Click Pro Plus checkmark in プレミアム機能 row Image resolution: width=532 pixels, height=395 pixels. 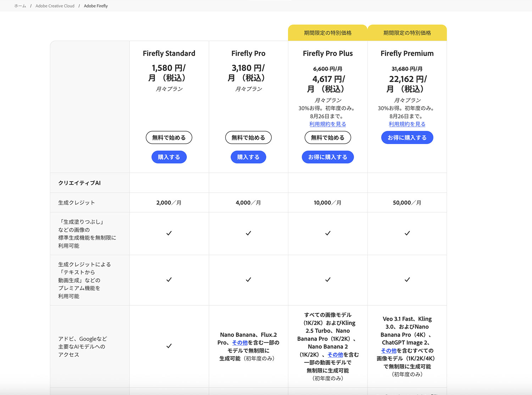pyautogui.click(x=328, y=280)
